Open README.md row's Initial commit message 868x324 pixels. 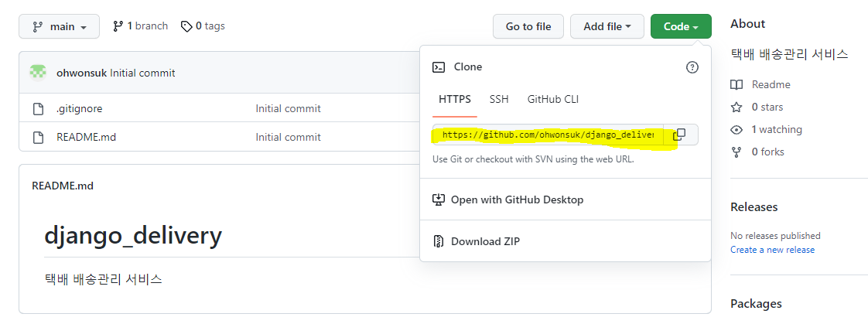point(288,137)
